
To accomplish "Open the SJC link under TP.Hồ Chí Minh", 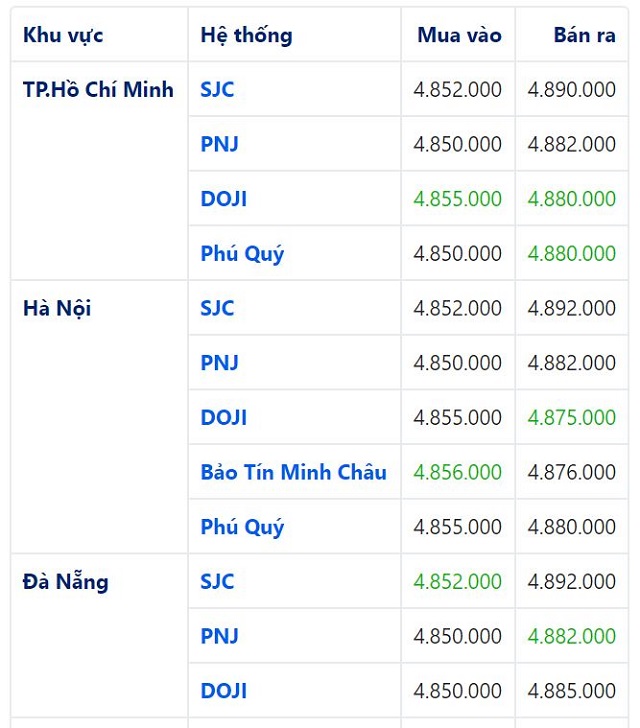I will click(x=217, y=90).
